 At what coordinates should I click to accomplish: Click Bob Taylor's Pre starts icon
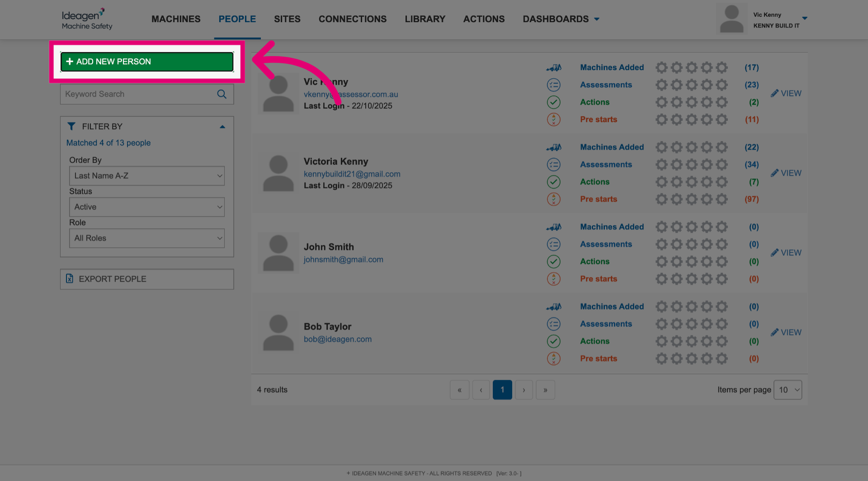(554, 358)
